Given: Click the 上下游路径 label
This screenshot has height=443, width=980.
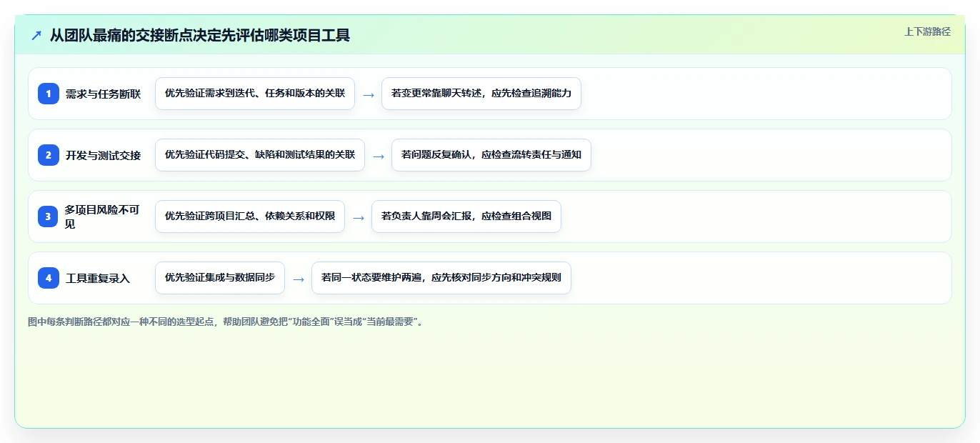Looking at the screenshot, I should click(927, 31).
